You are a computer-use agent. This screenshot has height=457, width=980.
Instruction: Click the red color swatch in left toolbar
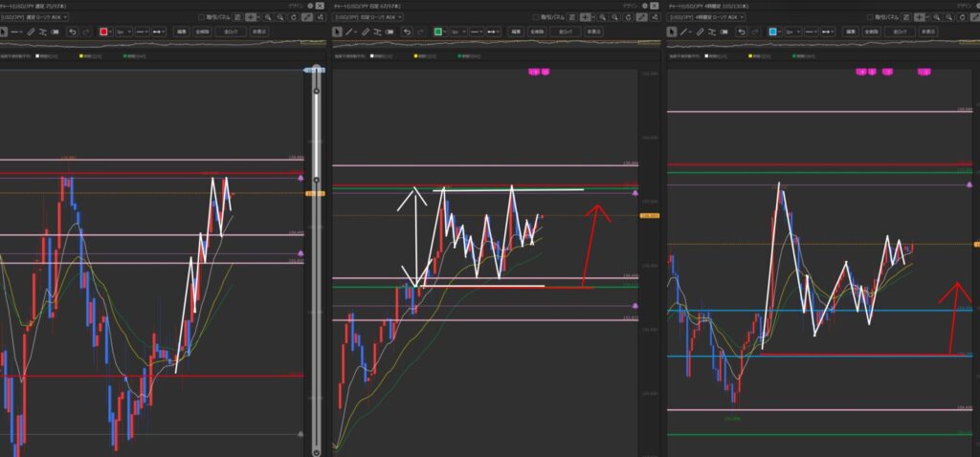103,32
